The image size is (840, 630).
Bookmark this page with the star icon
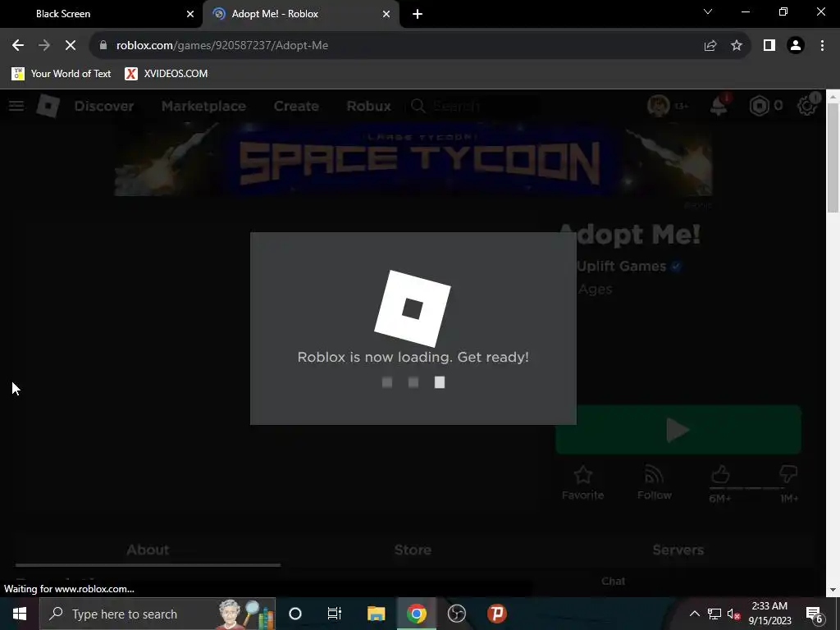click(737, 46)
